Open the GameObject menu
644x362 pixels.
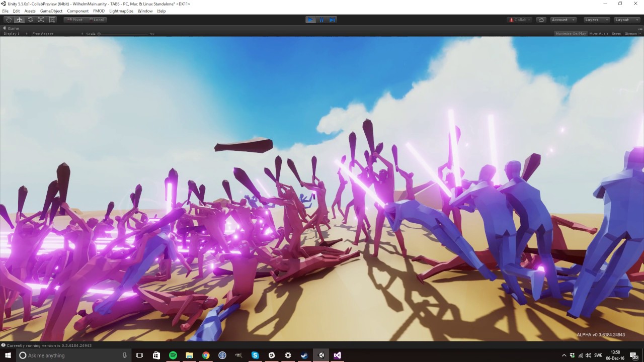point(51,11)
